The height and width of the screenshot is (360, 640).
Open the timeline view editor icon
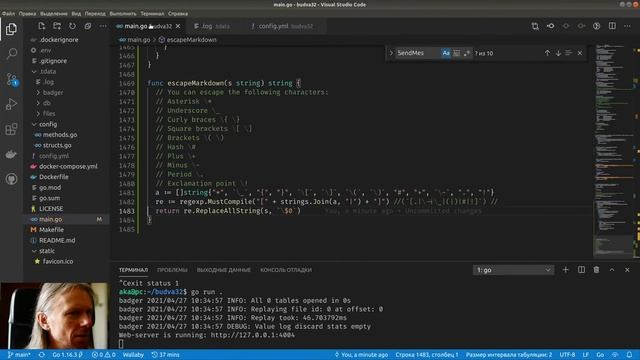pos(597,26)
